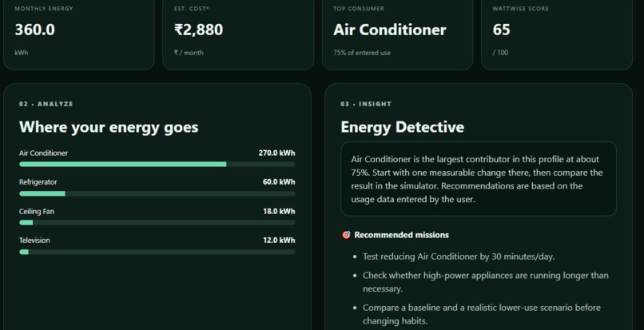Click the WATTWISE SCORE card label
The image size is (644, 330).
click(520, 9)
